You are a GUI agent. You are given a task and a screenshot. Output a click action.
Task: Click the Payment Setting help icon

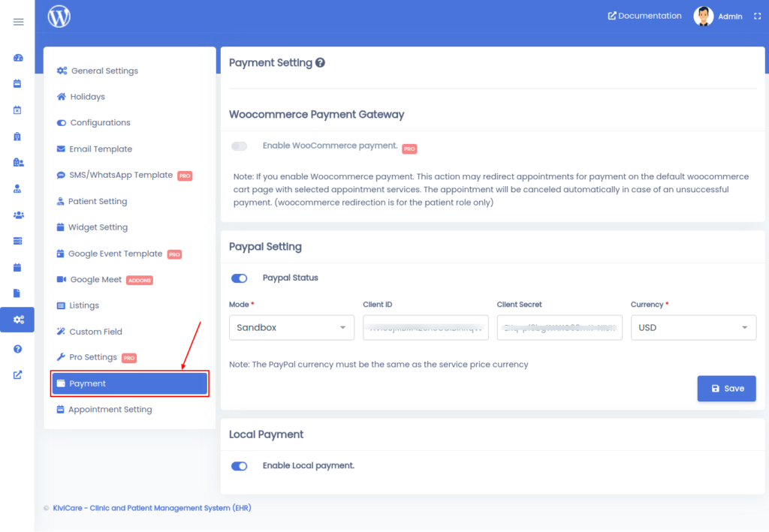point(320,63)
